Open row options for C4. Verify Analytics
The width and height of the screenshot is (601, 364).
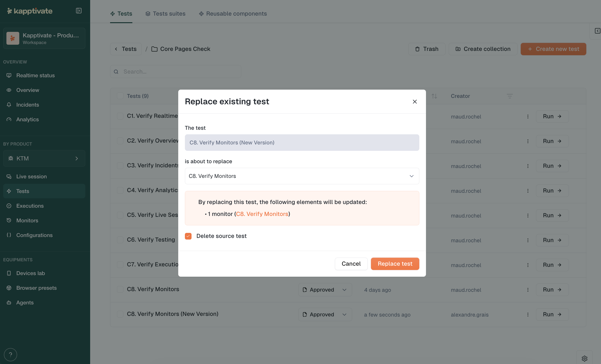[528, 191]
